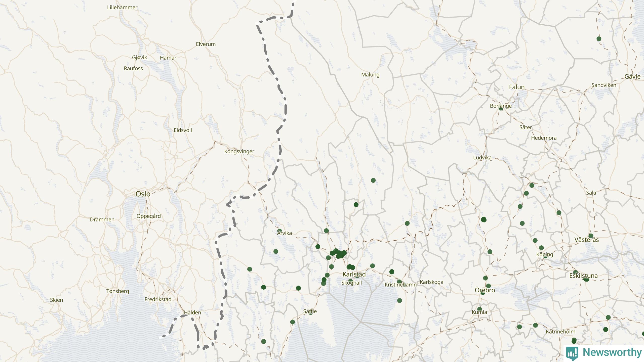This screenshot has height=362, width=644.
Task: Click the Hamar town label
Action: pyautogui.click(x=168, y=58)
